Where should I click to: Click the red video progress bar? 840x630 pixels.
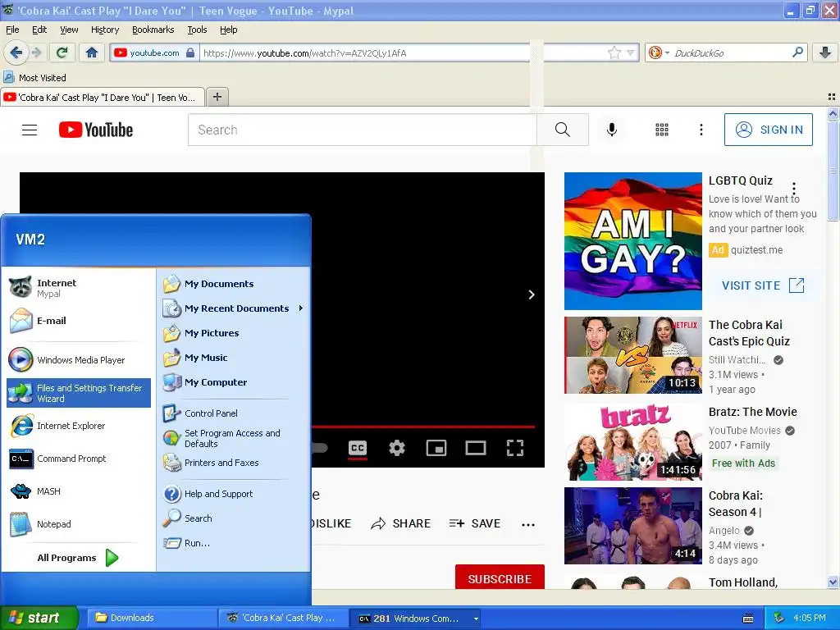click(x=423, y=427)
